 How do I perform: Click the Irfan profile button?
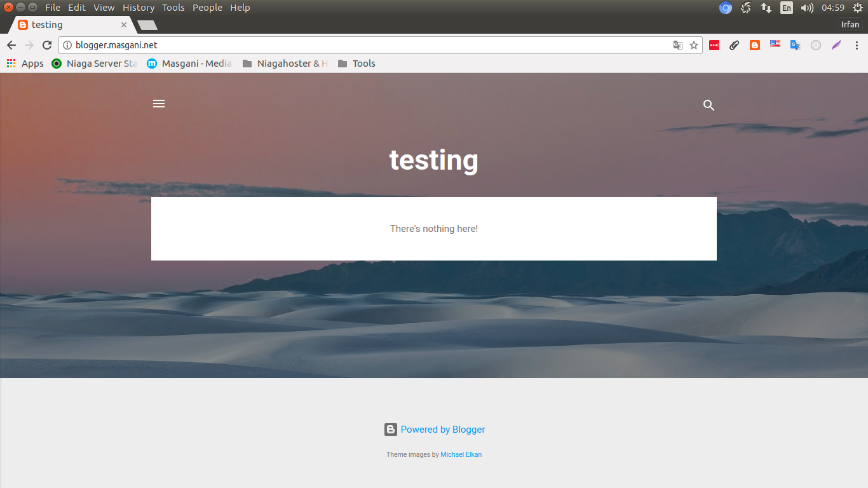pos(850,25)
